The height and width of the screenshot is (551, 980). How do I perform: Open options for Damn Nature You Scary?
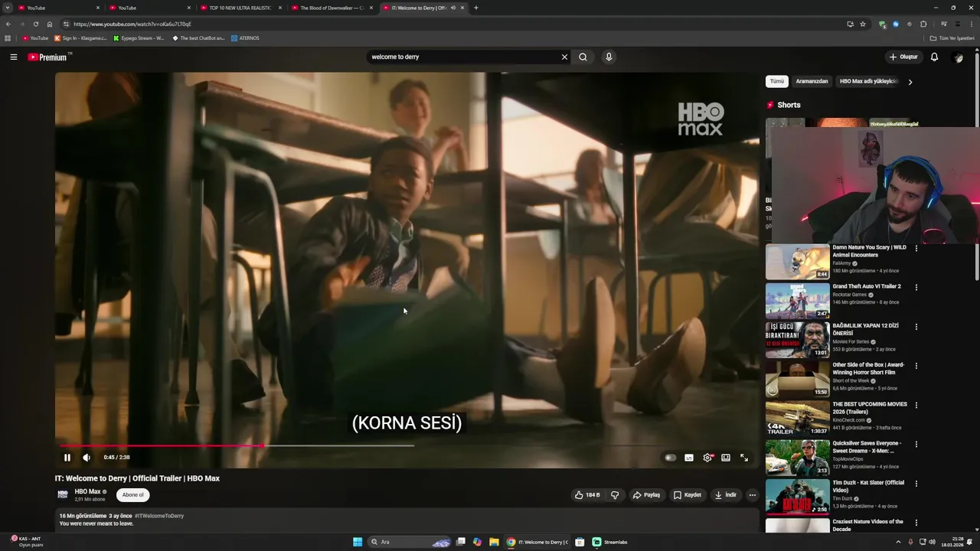tap(916, 248)
